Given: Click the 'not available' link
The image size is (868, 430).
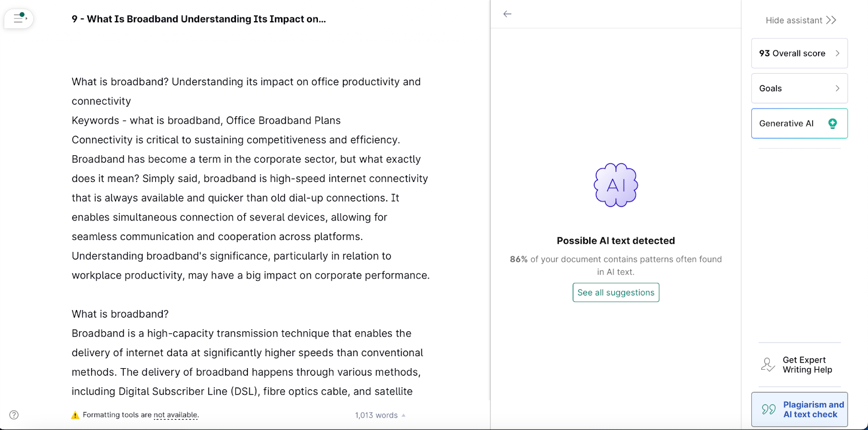Looking at the screenshot, I should (x=176, y=415).
